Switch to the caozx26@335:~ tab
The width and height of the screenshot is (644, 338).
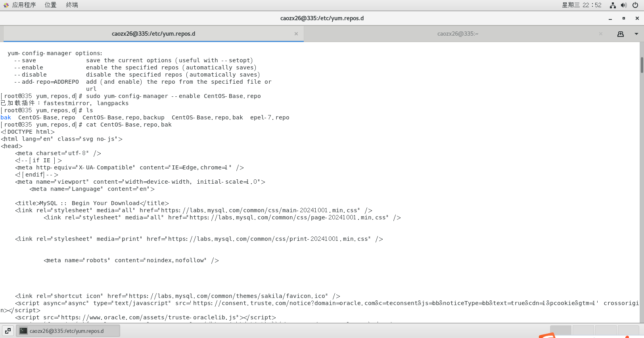point(458,34)
